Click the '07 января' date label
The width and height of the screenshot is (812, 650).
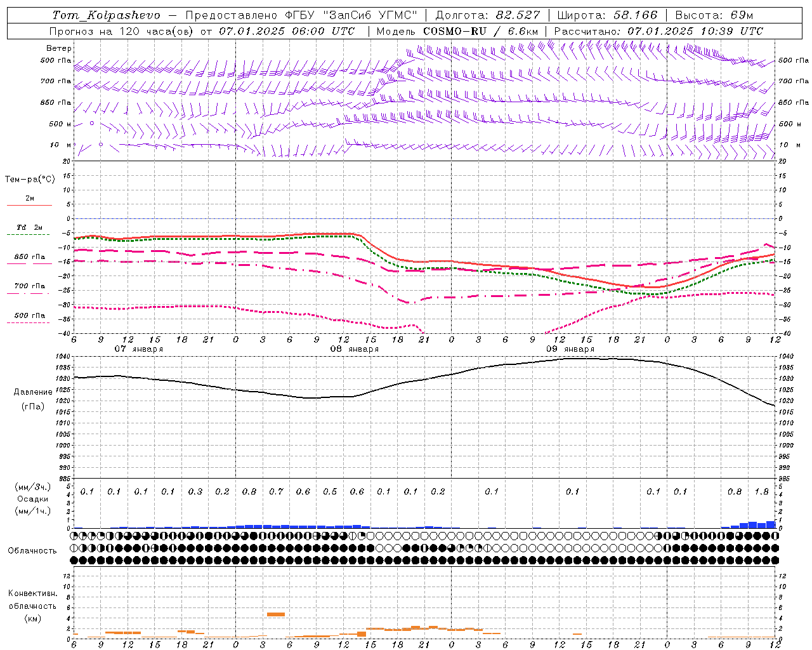(x=138, y=349)
